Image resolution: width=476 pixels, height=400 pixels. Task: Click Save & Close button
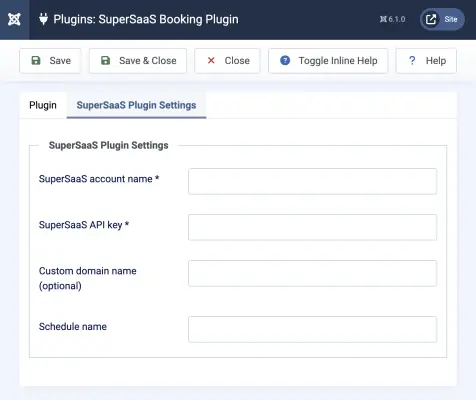click(x=138, y=61)
